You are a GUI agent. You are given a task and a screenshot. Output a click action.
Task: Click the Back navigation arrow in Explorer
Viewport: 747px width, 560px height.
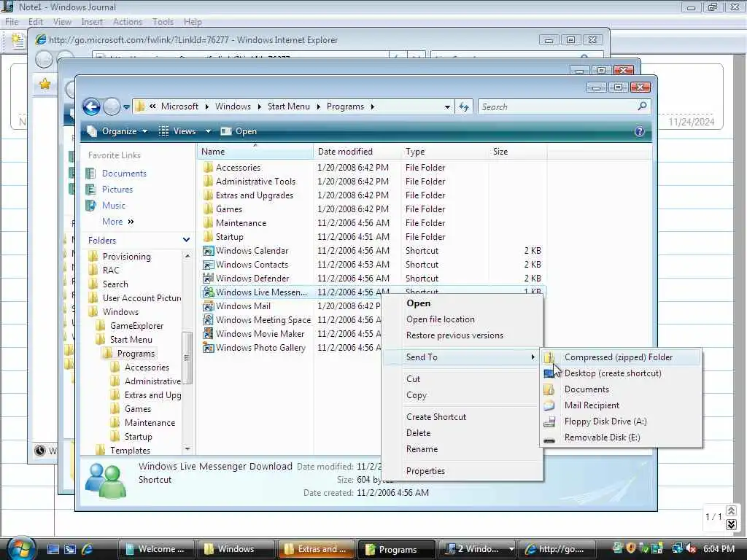pos(91,106)
